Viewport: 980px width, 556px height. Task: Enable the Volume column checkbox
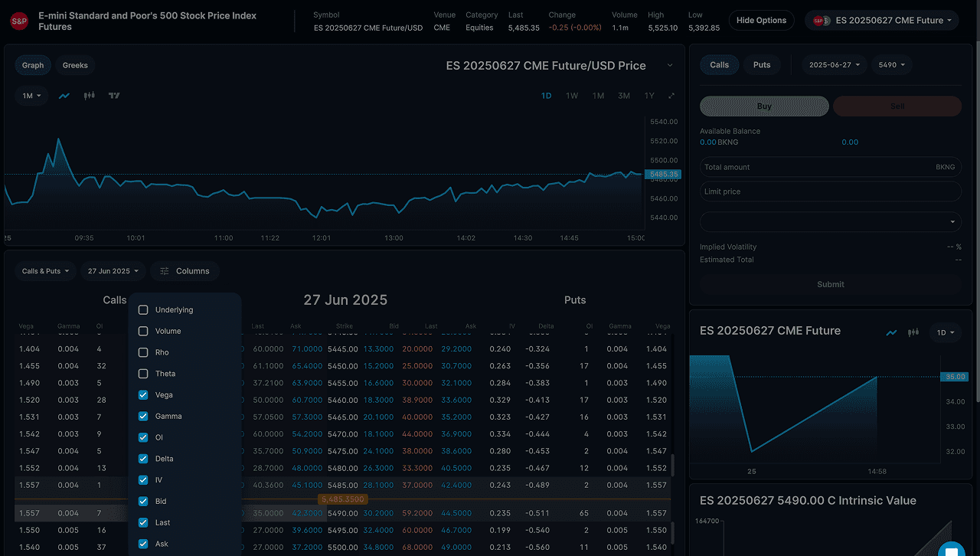[x=143, y=332]
